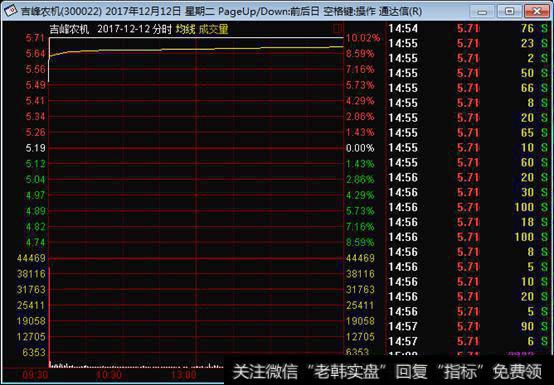Click the 0.00% percentage label
Viewport: 554px width, 385px height.
tap(360, 148)
